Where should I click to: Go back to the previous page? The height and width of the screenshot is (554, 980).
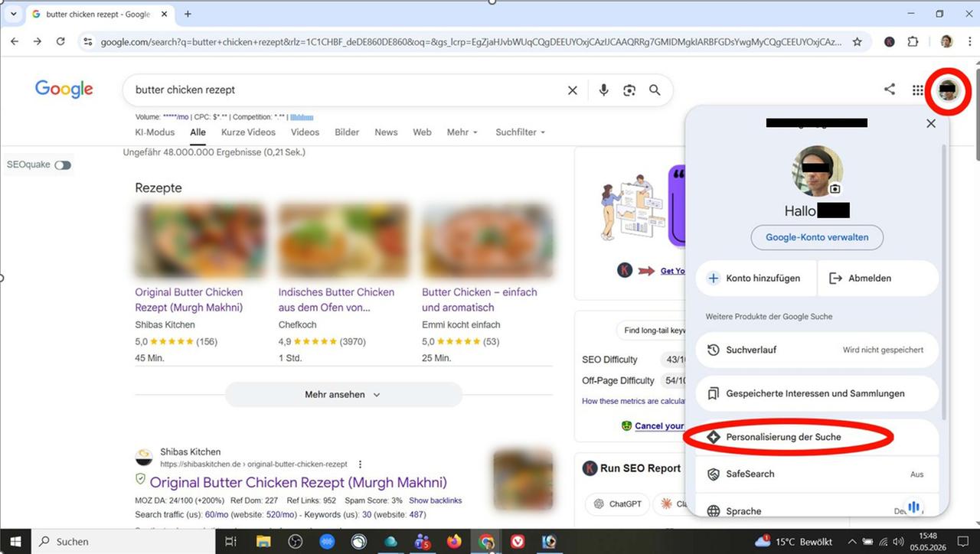click(x=15, y=41)
